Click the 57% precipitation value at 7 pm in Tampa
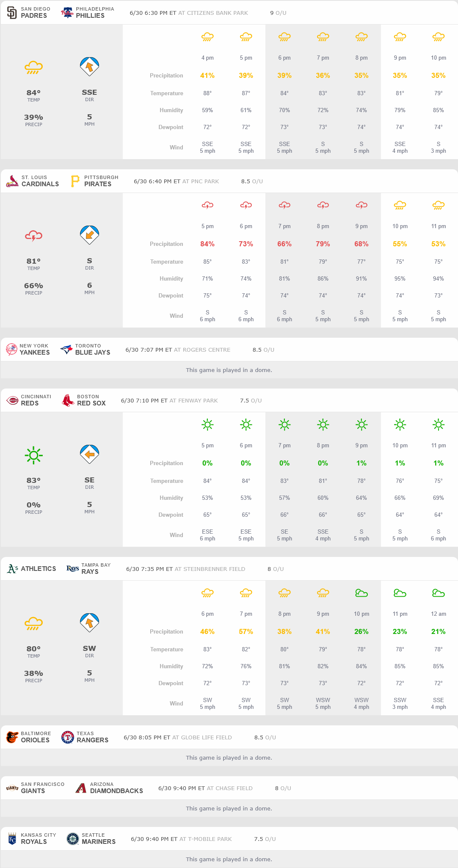 tap(246, 632)
